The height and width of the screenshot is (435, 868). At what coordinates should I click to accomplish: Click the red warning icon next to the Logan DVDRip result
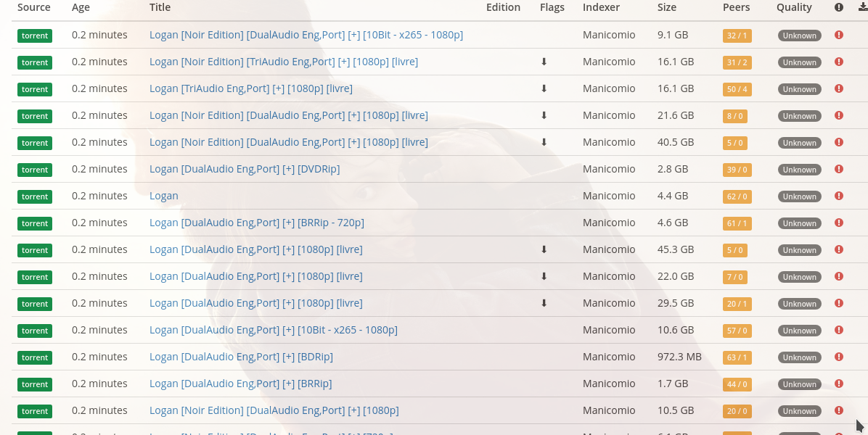point(838,170)
